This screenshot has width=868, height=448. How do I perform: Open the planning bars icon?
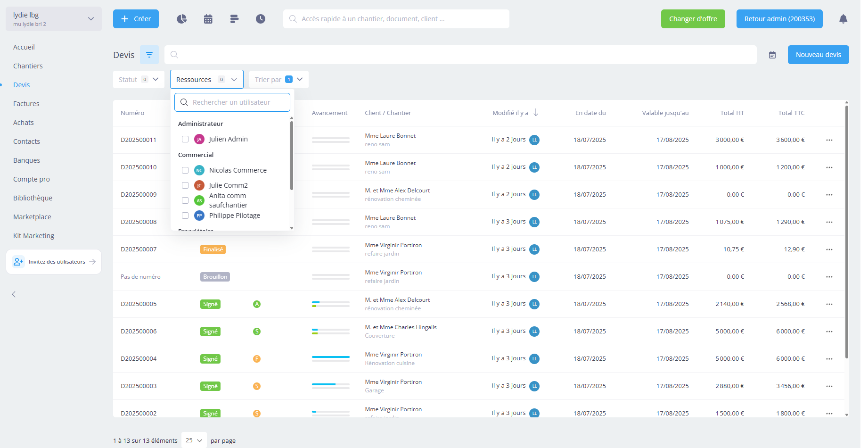(x=234, y=19)
